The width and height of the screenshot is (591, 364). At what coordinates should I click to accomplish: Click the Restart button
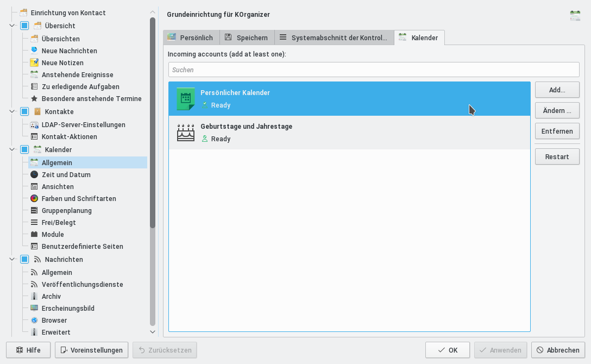tap(557, 157)
